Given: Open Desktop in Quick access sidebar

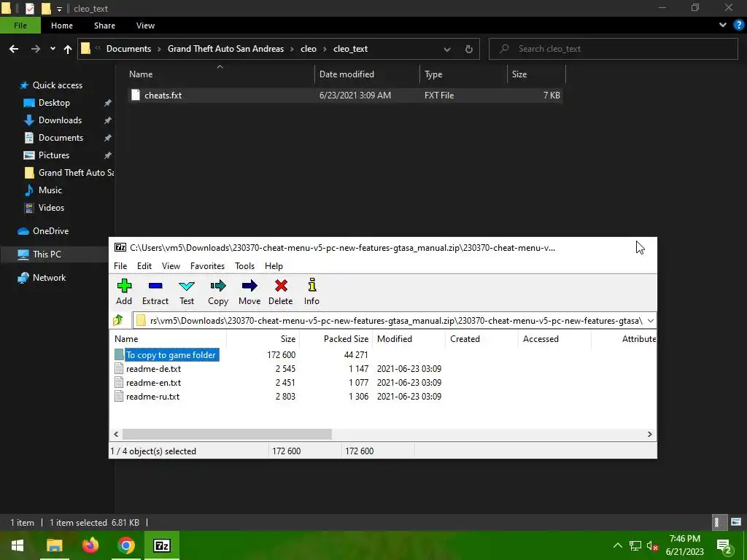Looking at the screenshot, I should coord(54,102).
